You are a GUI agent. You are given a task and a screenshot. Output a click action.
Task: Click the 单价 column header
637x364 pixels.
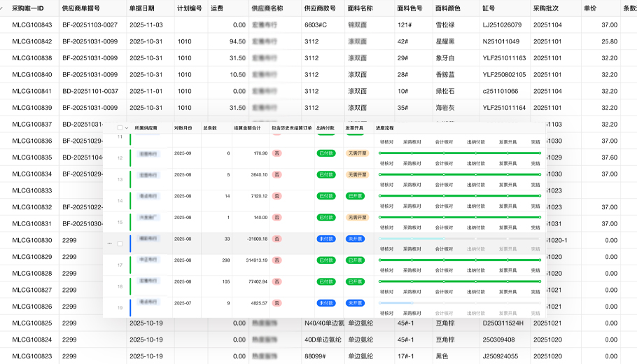tap(590, 8)
